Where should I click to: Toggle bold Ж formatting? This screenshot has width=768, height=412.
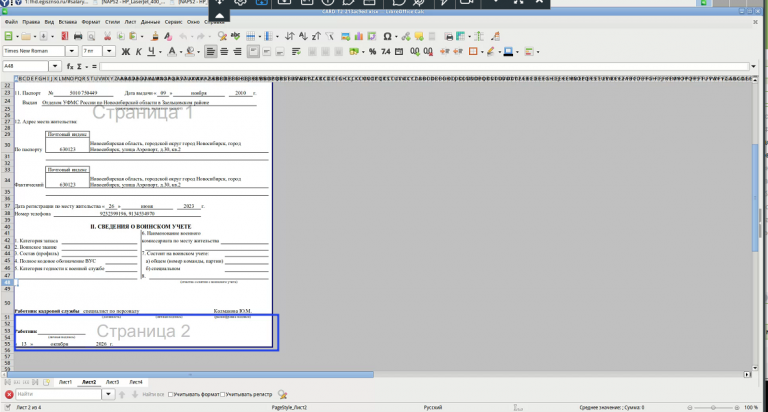click(125, 51)
